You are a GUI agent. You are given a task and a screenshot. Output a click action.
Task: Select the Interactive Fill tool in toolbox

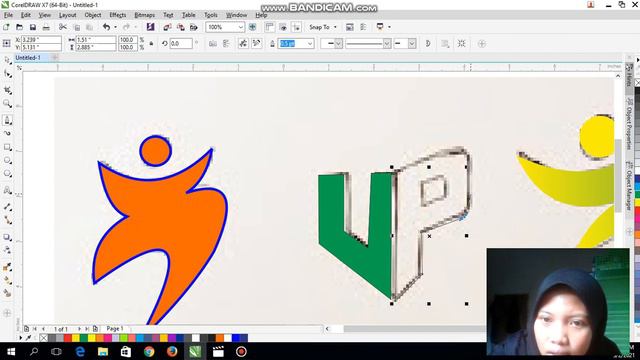pos(7,280)
